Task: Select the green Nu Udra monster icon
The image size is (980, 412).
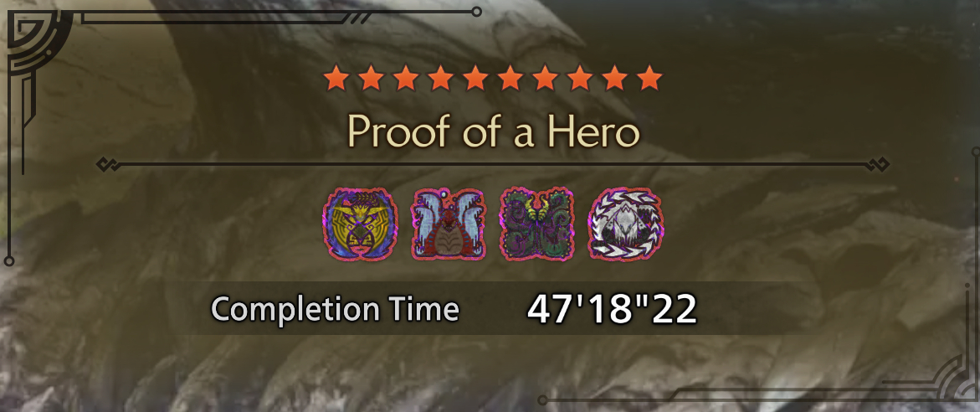Action: point(537,224)
